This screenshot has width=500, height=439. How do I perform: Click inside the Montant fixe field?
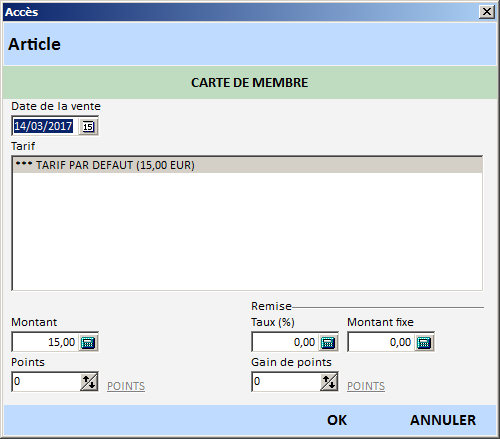(x=382, y=342)
